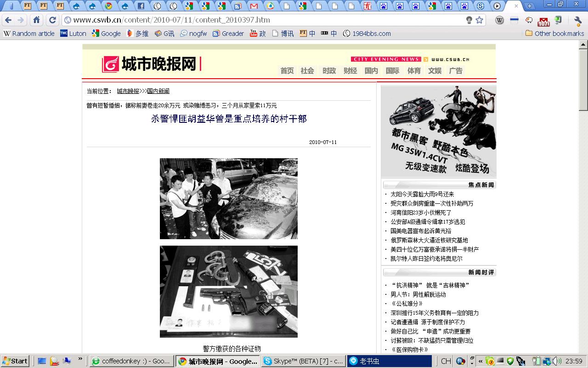Open the Google bookmark

106,34
